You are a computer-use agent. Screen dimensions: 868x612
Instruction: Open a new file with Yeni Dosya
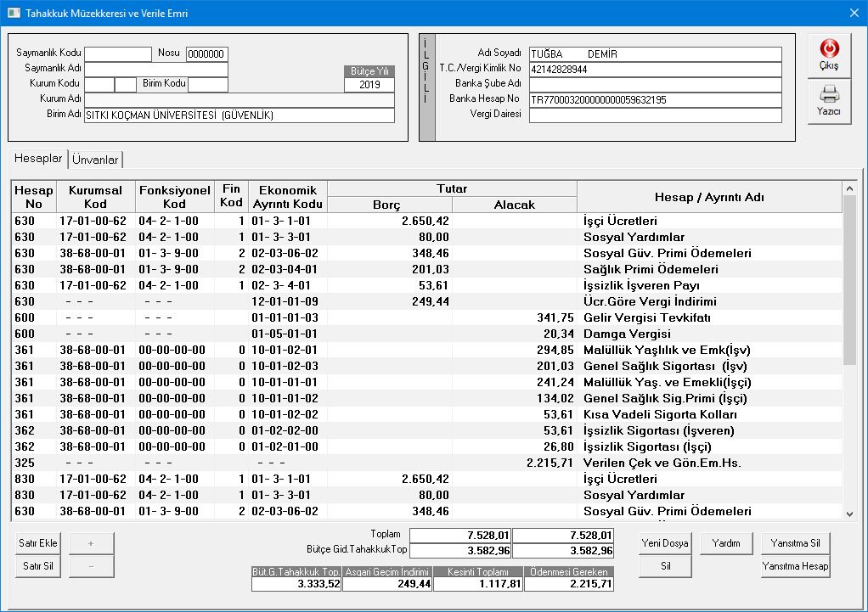click(665, 543)
